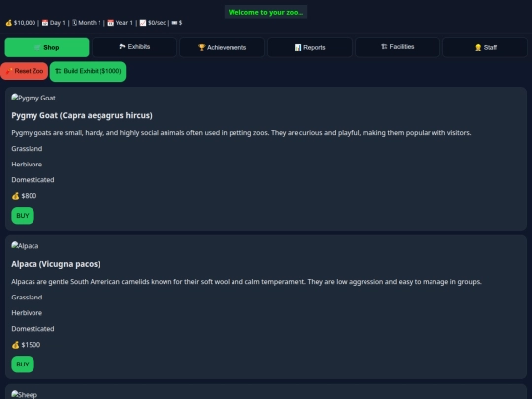Image resolution: width=532 pixels, height=399 pixels.
Task: Switch to the Exhibits tab
Action: (x=134, y=47)
